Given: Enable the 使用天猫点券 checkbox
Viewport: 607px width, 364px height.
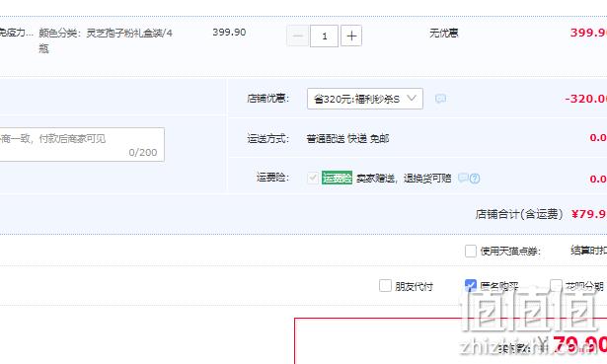Looking at the screenshot, I should pos(471,251).
